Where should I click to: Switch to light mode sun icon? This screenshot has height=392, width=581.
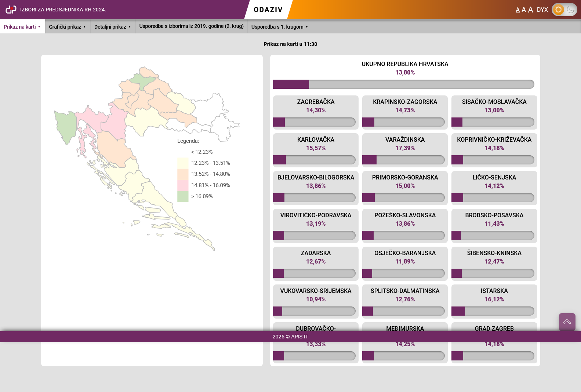coord(559,10)
